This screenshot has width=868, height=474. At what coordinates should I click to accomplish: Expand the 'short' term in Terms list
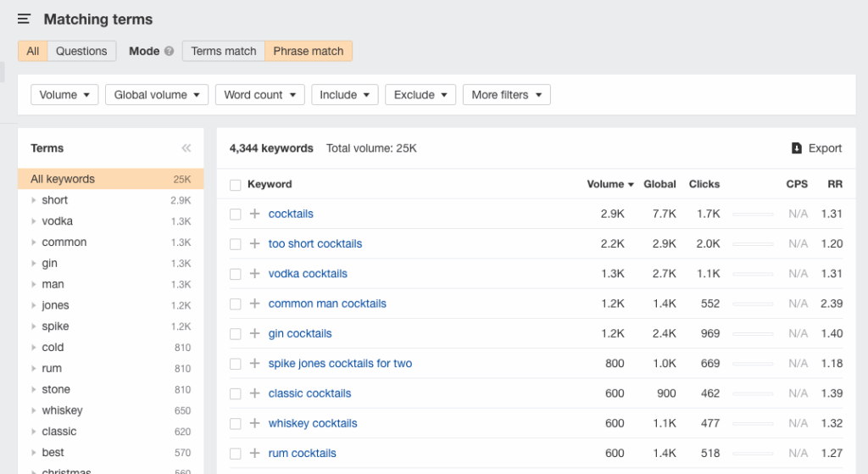pos(34,200)
